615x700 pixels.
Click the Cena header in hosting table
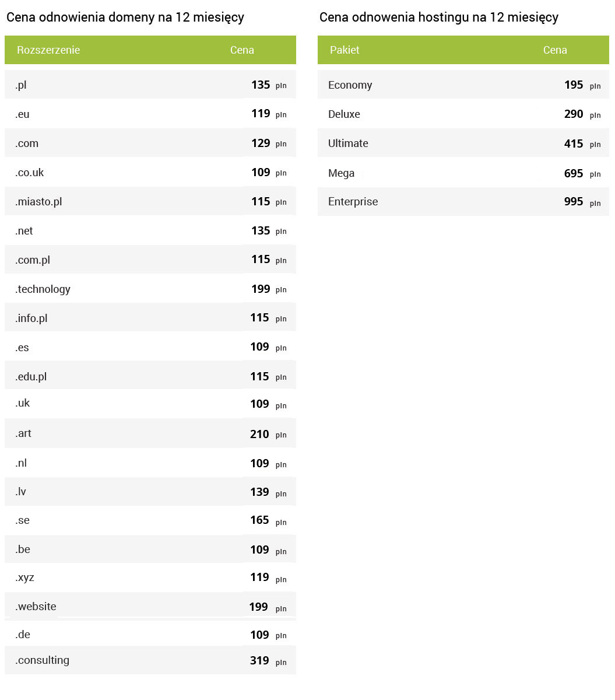[x=555, y=50]
